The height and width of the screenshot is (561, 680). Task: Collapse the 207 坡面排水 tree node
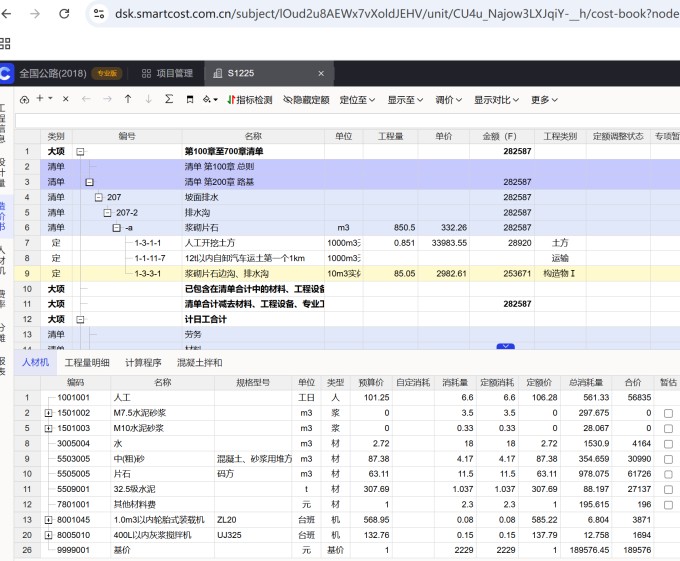click(99, 198)
